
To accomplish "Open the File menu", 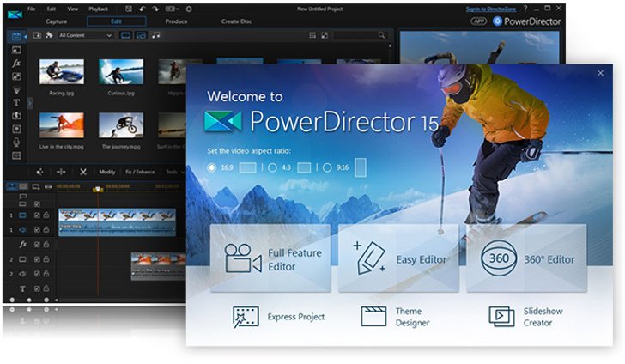I will tap(32, 9).
